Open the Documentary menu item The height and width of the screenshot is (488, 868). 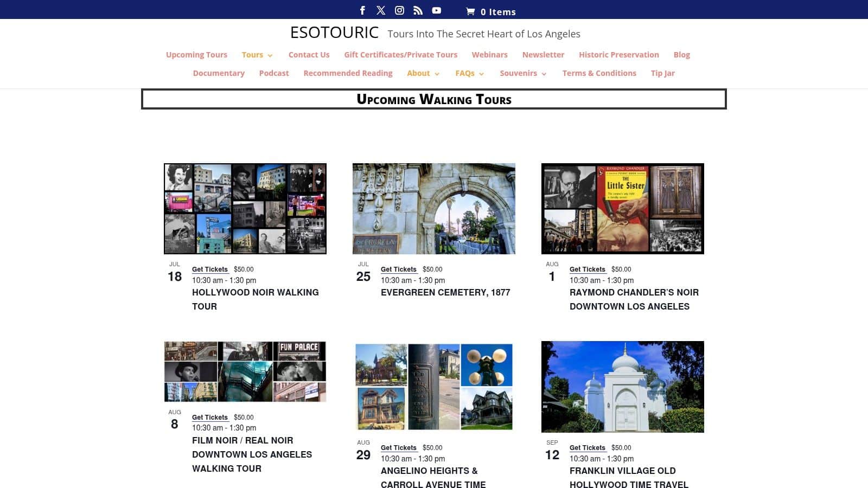click(x=219, y=73)
